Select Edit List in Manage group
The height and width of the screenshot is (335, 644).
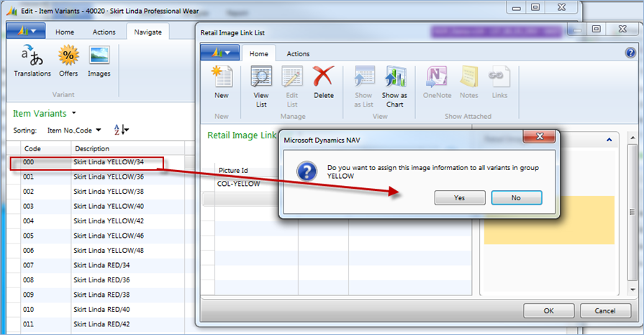coord(292,86)
